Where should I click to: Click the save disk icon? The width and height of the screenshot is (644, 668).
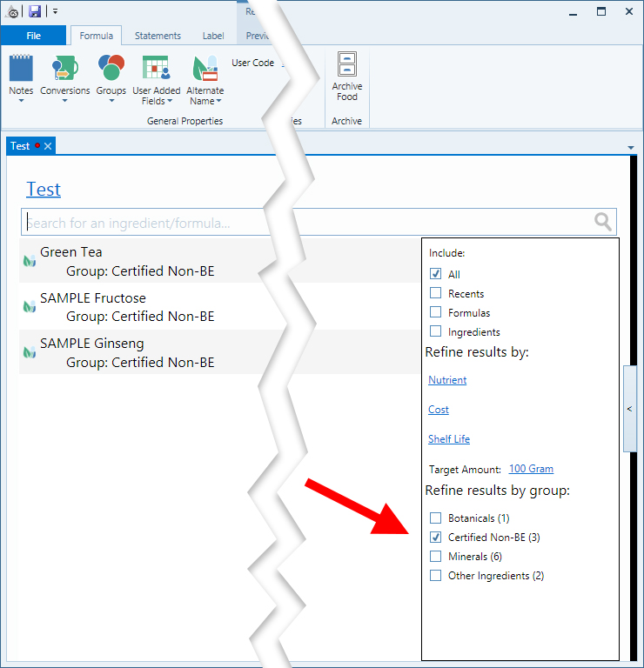pos(35,11)
